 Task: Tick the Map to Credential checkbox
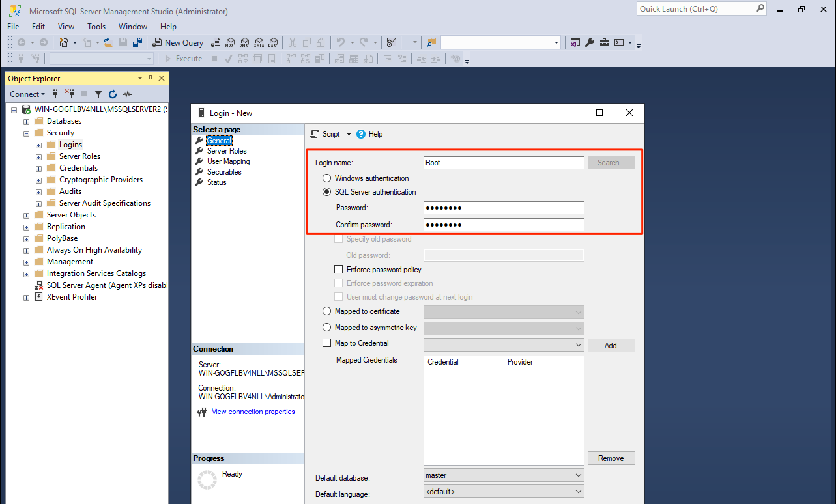click(327, 343)
